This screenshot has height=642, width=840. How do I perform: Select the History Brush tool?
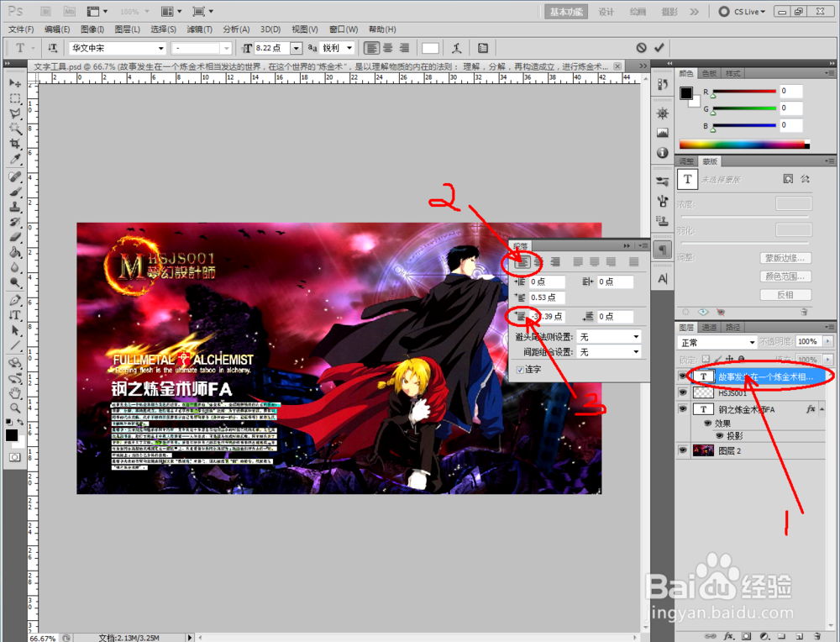click(15, 221)
